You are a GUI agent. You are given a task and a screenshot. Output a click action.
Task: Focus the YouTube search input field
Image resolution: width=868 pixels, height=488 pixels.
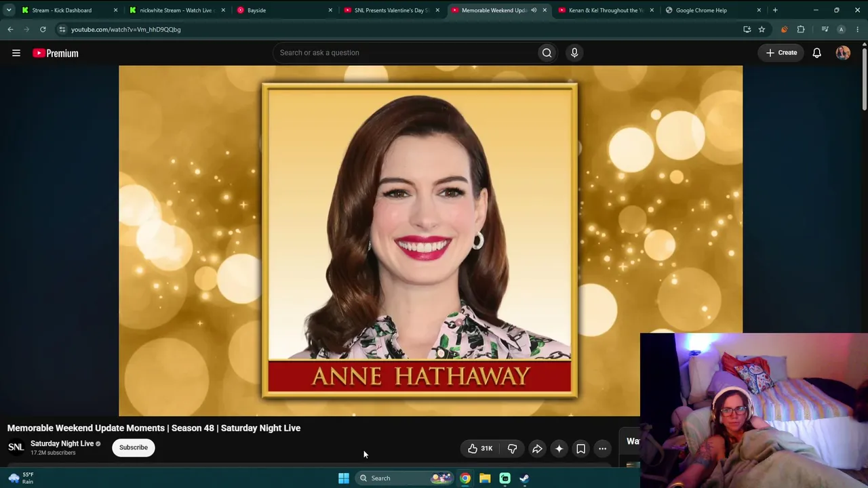coord(405,53)
